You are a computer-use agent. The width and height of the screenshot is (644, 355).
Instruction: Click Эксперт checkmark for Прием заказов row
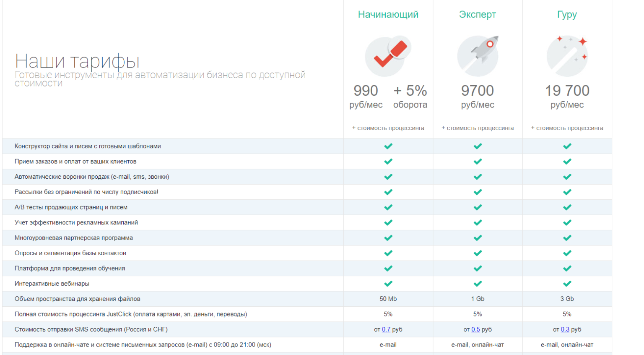point(478,162)
